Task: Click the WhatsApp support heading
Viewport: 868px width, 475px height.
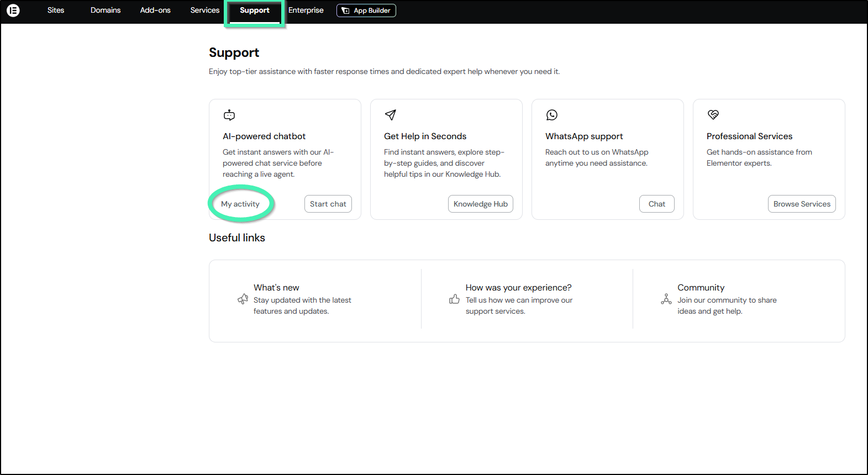Action: 584,136
